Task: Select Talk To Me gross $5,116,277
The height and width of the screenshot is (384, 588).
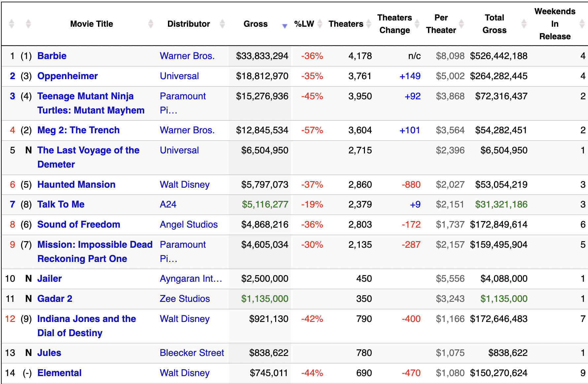Action: pyautogui.click(x=265, y=204)
